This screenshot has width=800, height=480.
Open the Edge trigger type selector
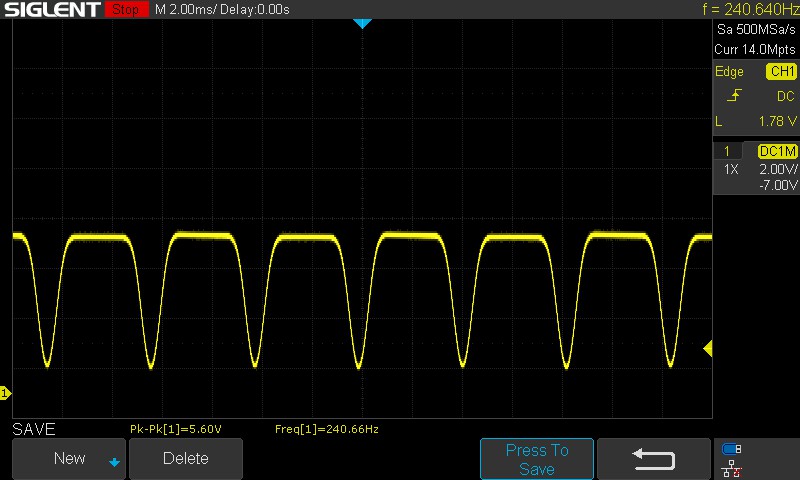point(729,72)
